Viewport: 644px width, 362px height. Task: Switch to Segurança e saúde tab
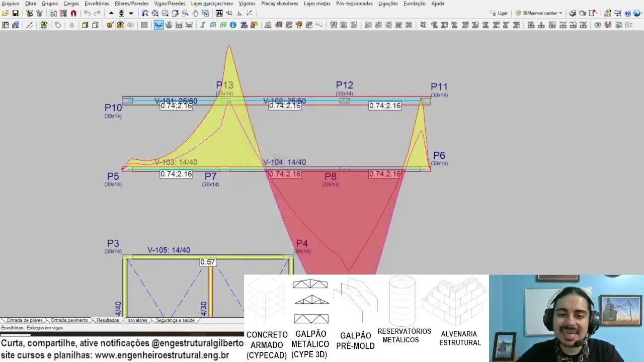175,320
